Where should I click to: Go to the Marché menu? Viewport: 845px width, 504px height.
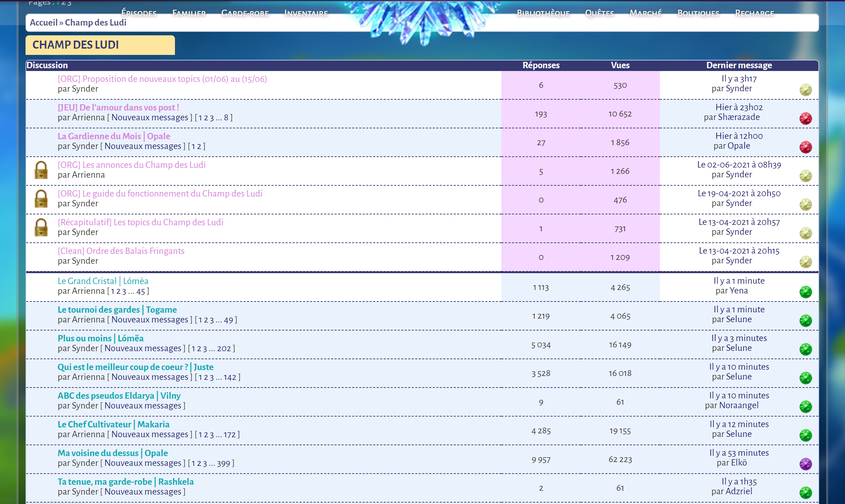646,13
